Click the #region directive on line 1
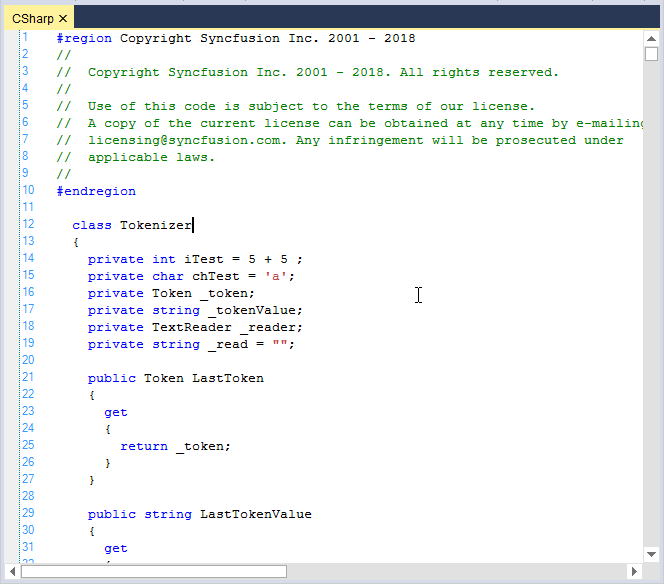This screenshot has height=584, width=664. (84, 38)
